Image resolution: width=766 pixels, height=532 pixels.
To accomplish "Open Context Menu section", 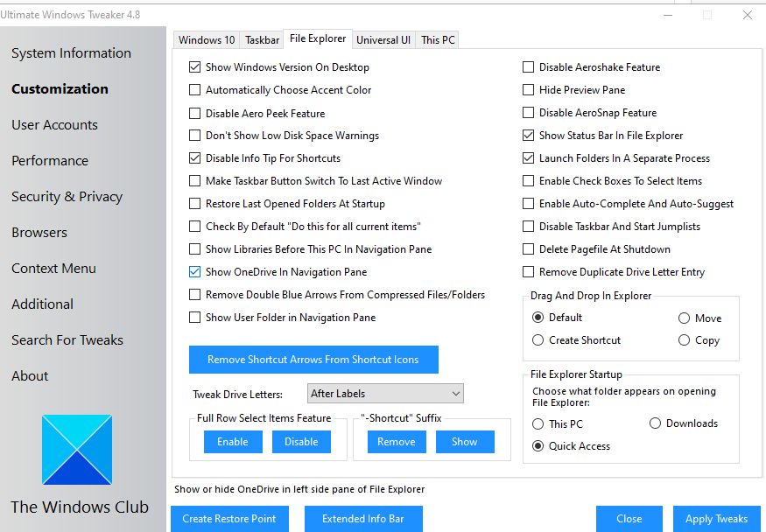I will [53, 269].
